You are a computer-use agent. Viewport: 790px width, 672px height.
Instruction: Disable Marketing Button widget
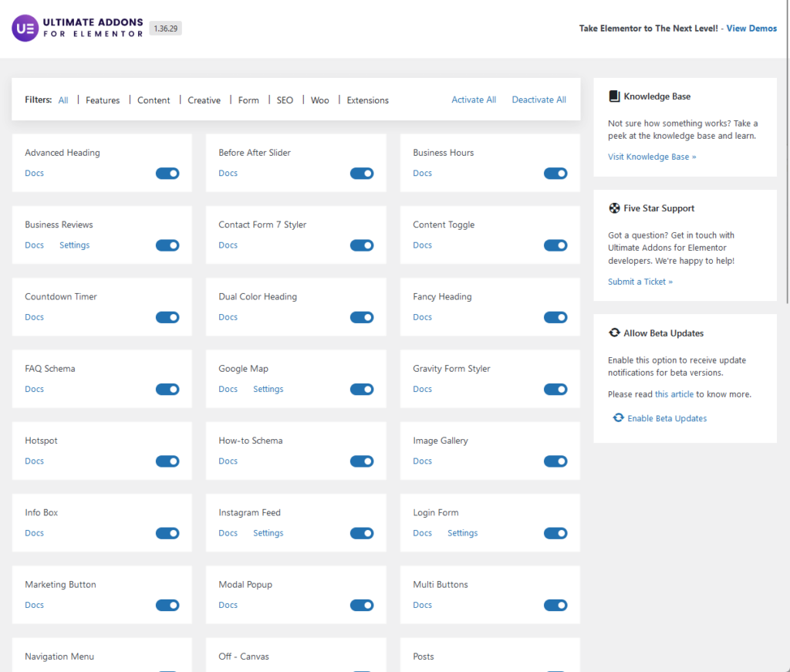coord(167,606)
